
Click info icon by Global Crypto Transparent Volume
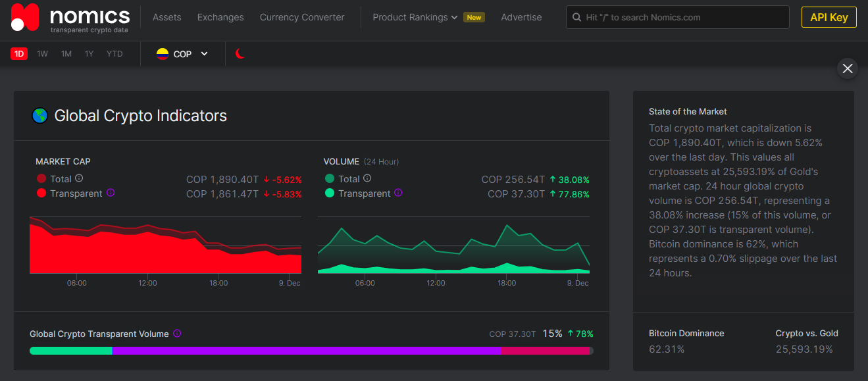click(177, 334)
